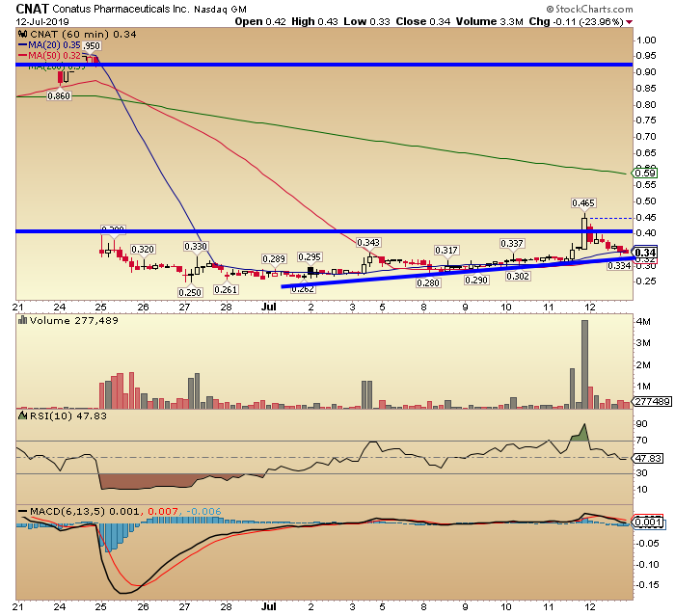Click the 0.59 MA(200) axis tag
The width and height of the screenshot is (675, 616).
(644, 174)
